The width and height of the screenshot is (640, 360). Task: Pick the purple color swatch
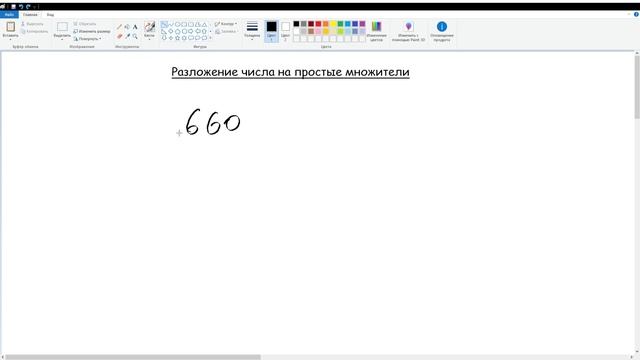click(362, 24)
